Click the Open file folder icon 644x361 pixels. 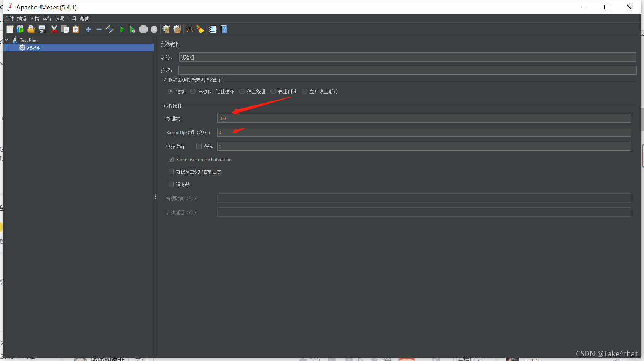tap(31, 29)
